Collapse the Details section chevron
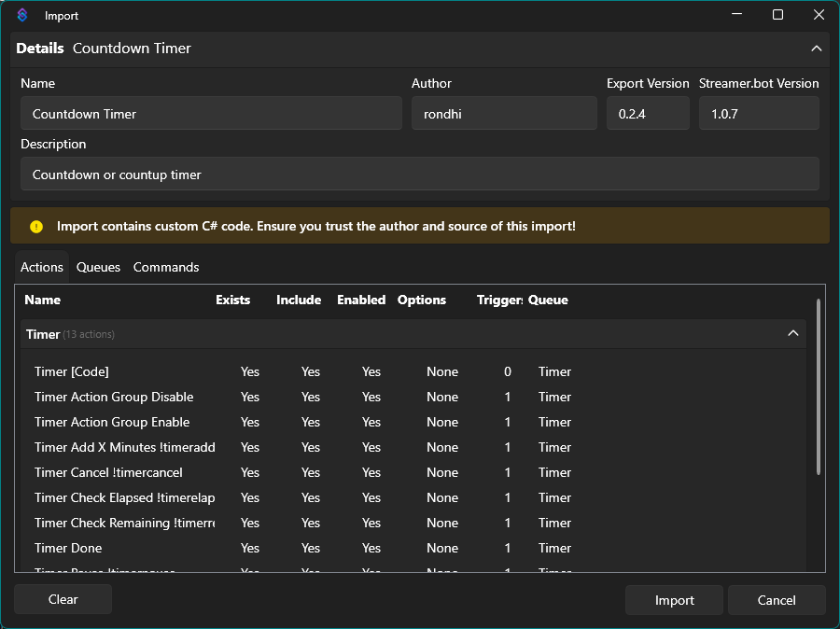 [x=816, y=49]
